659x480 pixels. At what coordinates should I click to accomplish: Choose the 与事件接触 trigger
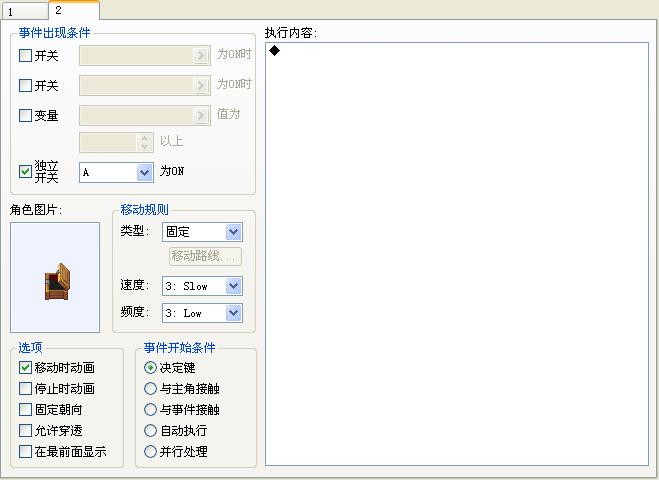tap(150, 409)
